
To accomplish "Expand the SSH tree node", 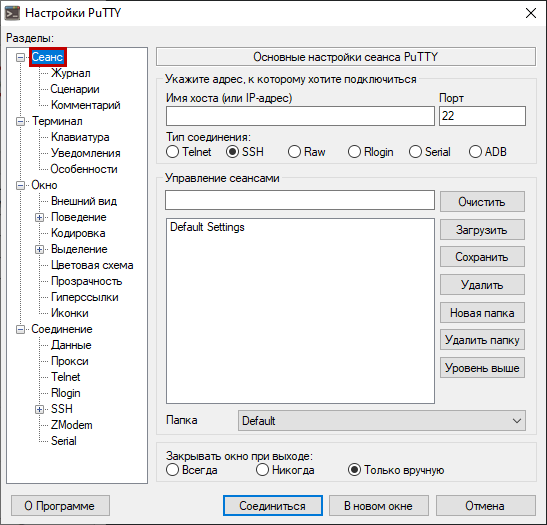I will pyautogui.click(x=39, y=409).
